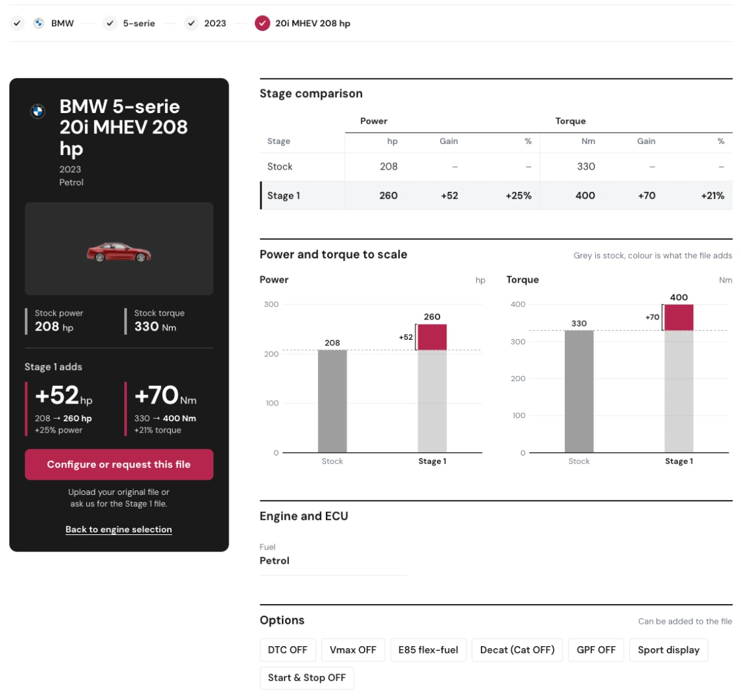The height and width of the screenshot is (700, 741).
Task: Select the Vmax OFF option
Action: pos(353,650)
